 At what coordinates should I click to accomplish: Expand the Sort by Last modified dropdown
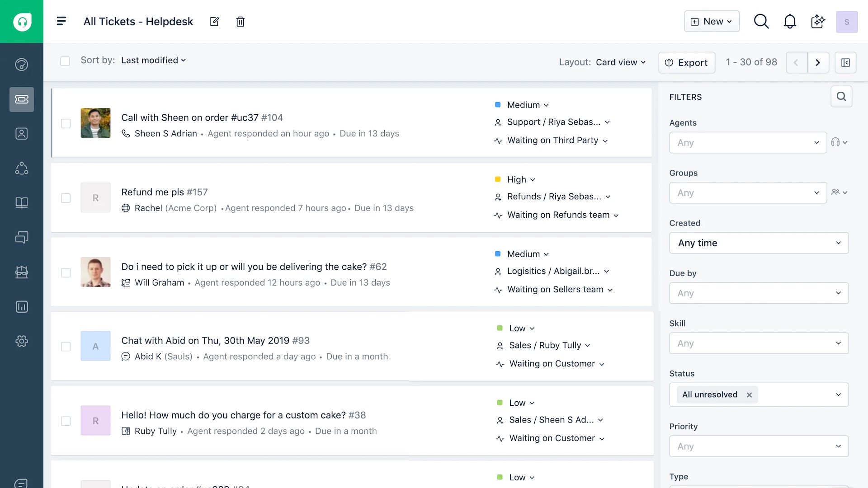point(153,60)
